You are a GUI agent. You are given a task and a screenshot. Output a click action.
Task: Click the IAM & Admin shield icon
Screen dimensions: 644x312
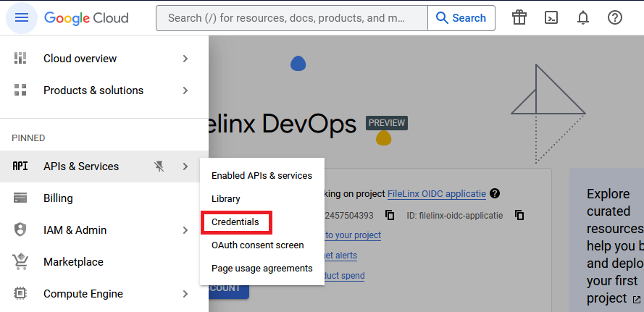pyautogui.click(x=20, y=230)
